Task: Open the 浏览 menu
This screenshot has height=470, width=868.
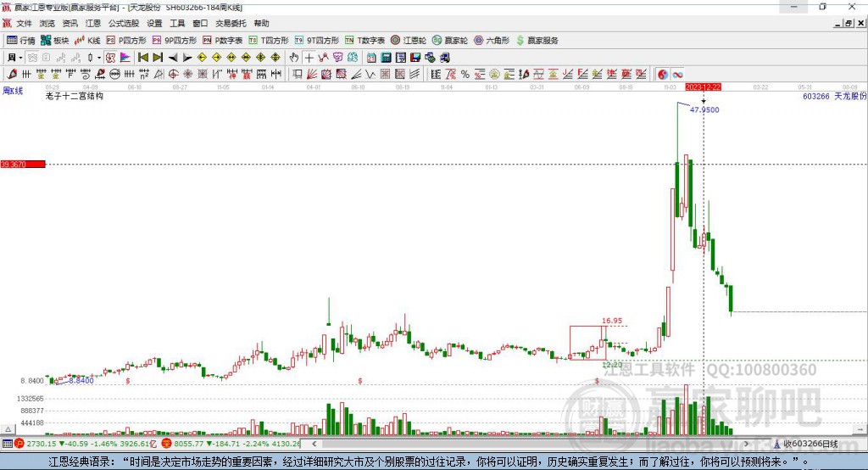Action: pyautogui.click(x=47, y=23)
